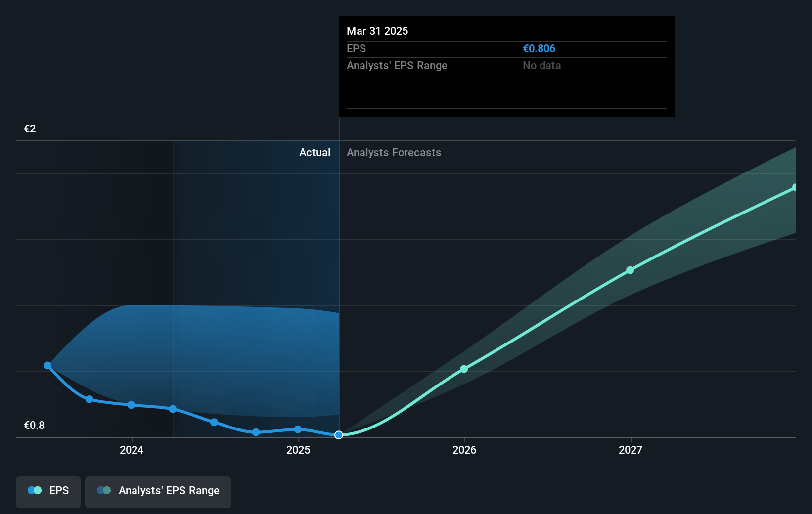Click the Analysts' EPS Range legend dots icon
The width and height of the screenshot is (812, 514).
(104, 490)
